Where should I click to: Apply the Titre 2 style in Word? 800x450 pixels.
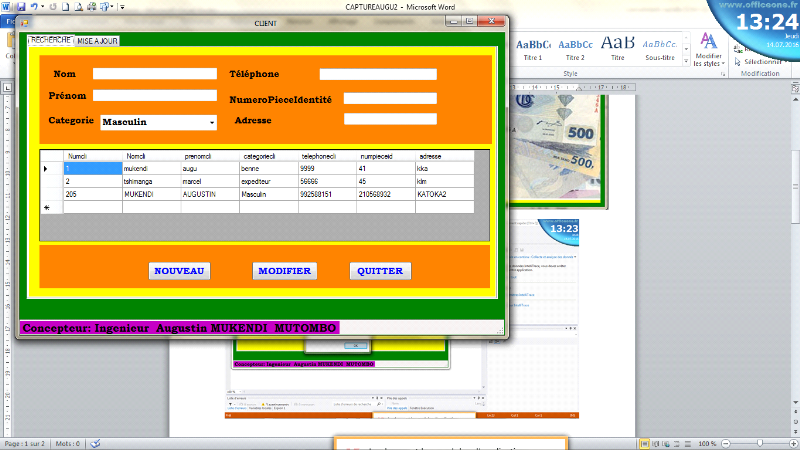tap(575, 49)
